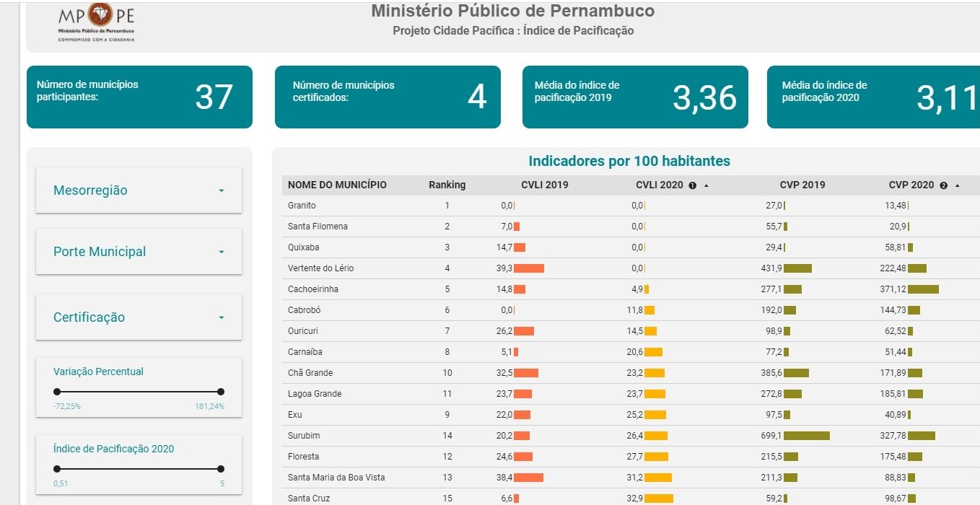Click the sort-order badge 1 beside CVLI 2020

click(693, 185)
